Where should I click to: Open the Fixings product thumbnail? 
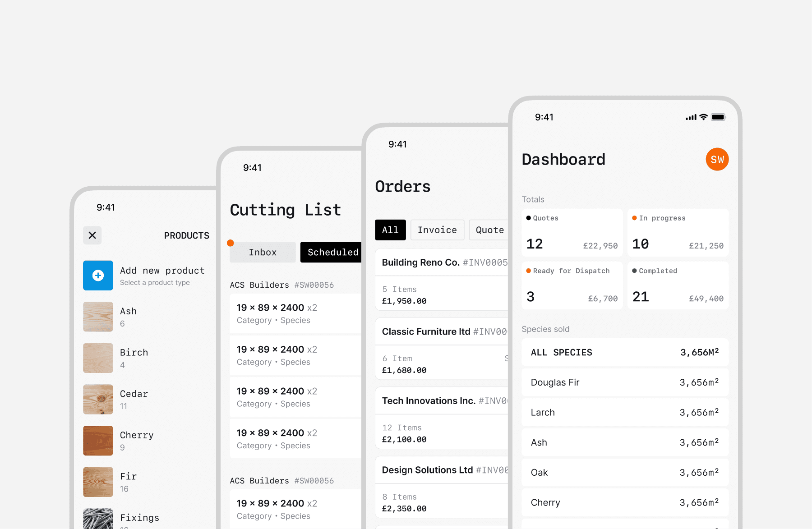click(x=98, y=519)
